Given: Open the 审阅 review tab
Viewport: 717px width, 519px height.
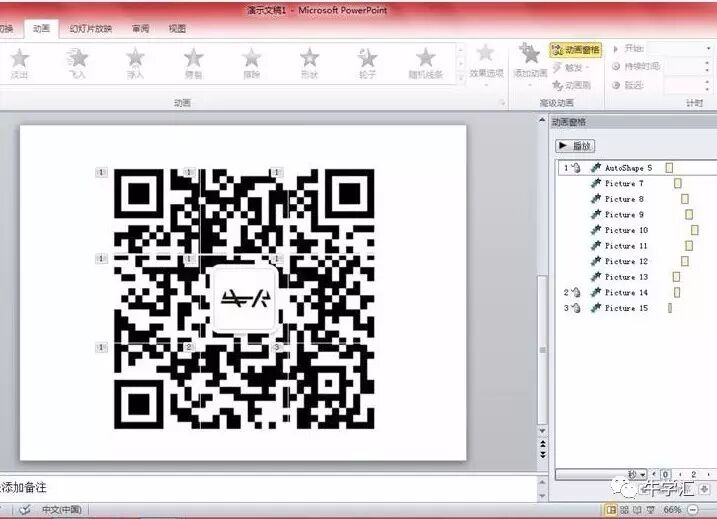Looking at the screenshot, I should coord(140,29).
